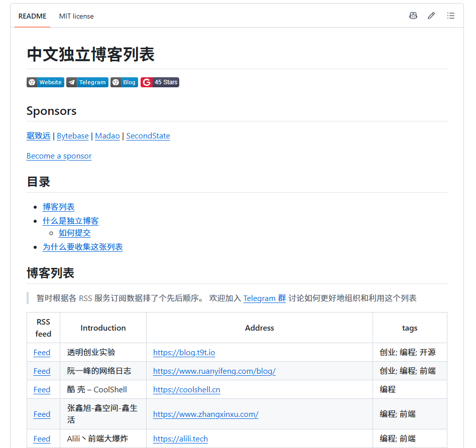476x448 pixels.
Task: Switch to the MIT license tab
Action: tap(76, 16)
